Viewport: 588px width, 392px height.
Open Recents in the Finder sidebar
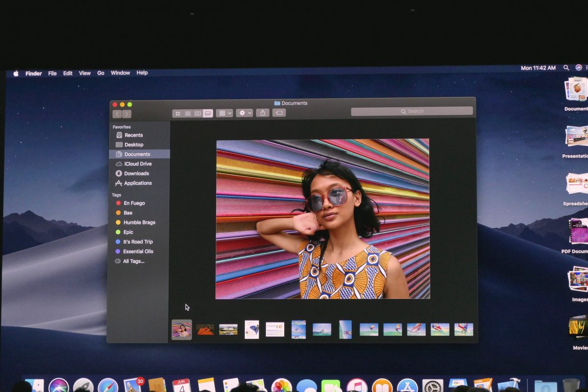[140, 135]
